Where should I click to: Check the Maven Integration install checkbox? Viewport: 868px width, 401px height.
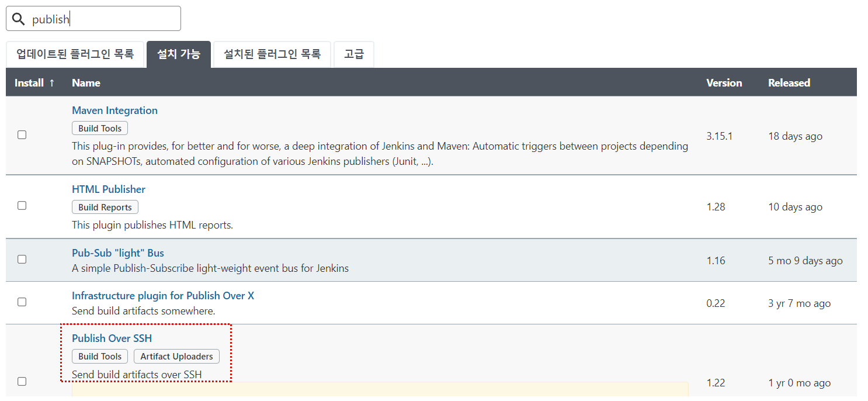22,134
